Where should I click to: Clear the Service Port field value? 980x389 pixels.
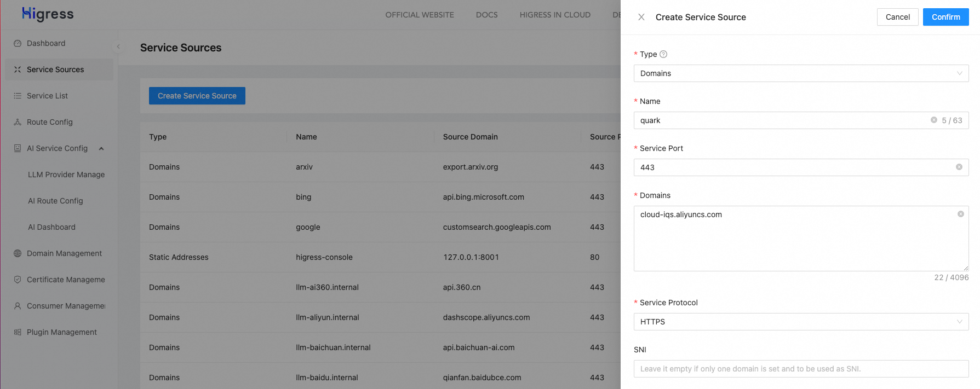[959, 167]
